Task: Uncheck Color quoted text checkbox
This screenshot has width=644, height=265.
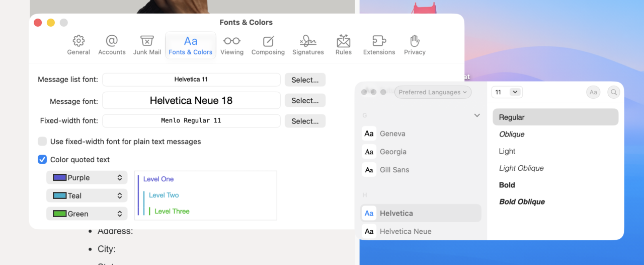Action: pos(42,160)
